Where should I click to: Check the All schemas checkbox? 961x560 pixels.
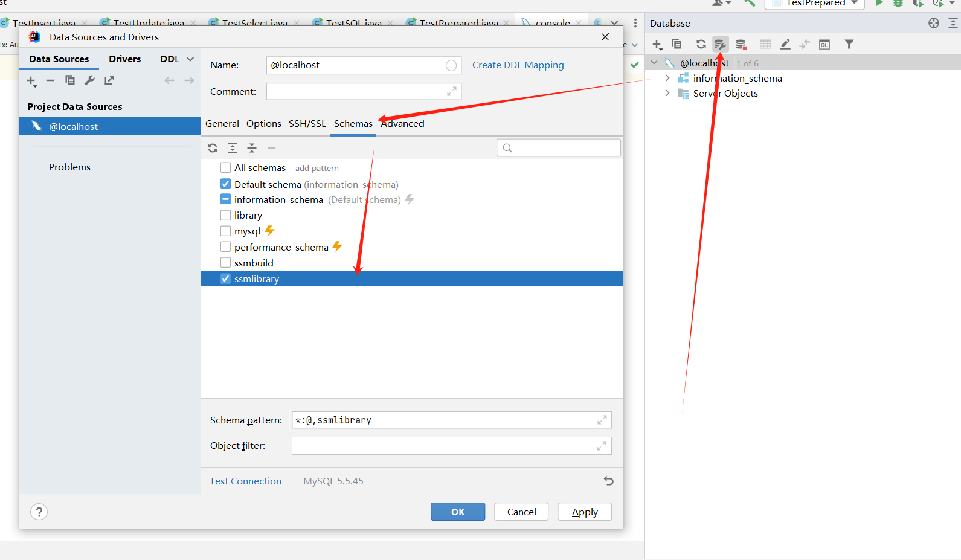click(225, 167)
